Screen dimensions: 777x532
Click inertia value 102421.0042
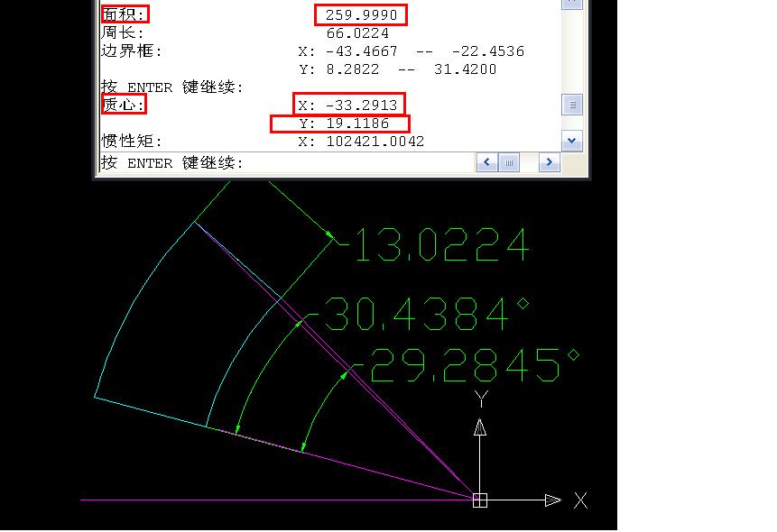pos(375,142)
